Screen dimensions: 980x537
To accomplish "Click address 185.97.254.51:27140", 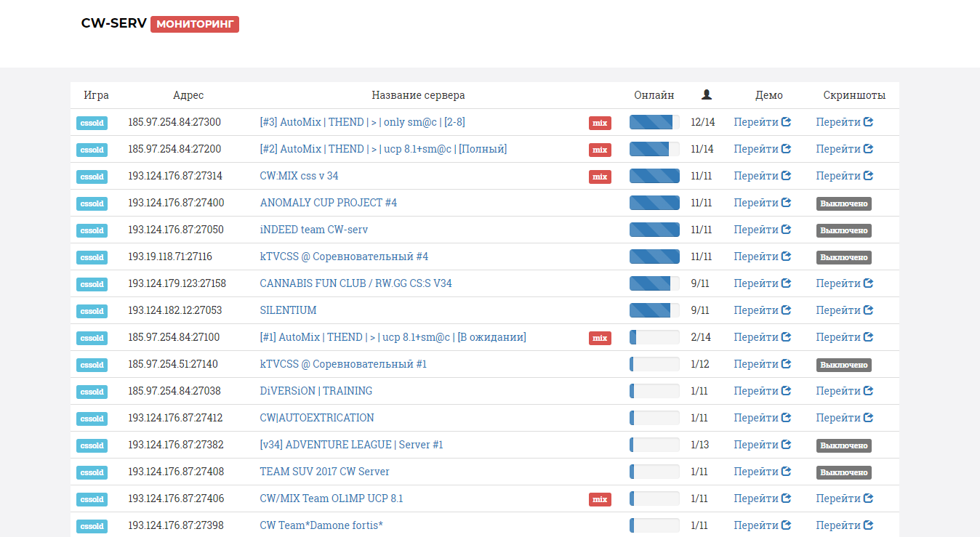I will click(x=173, y=364).
